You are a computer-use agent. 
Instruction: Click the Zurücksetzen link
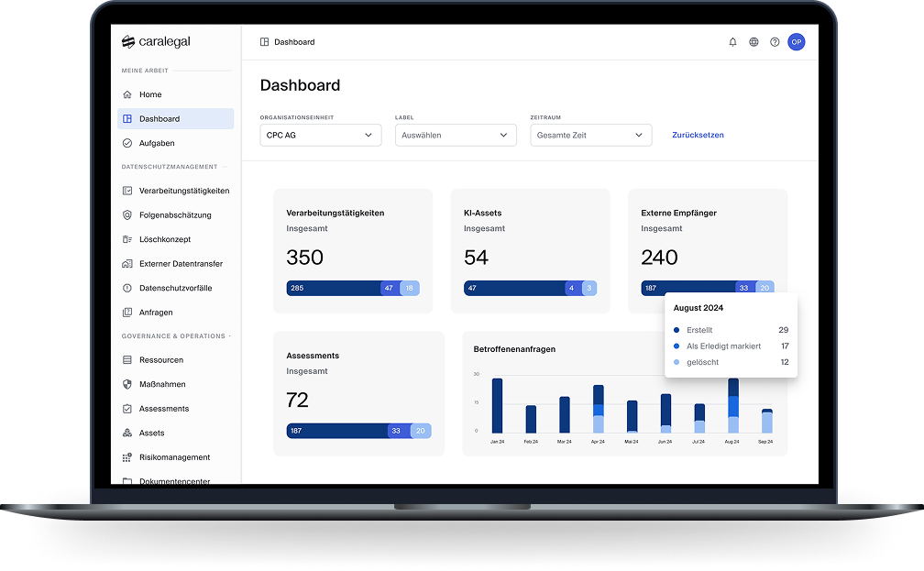click(698, 135)
